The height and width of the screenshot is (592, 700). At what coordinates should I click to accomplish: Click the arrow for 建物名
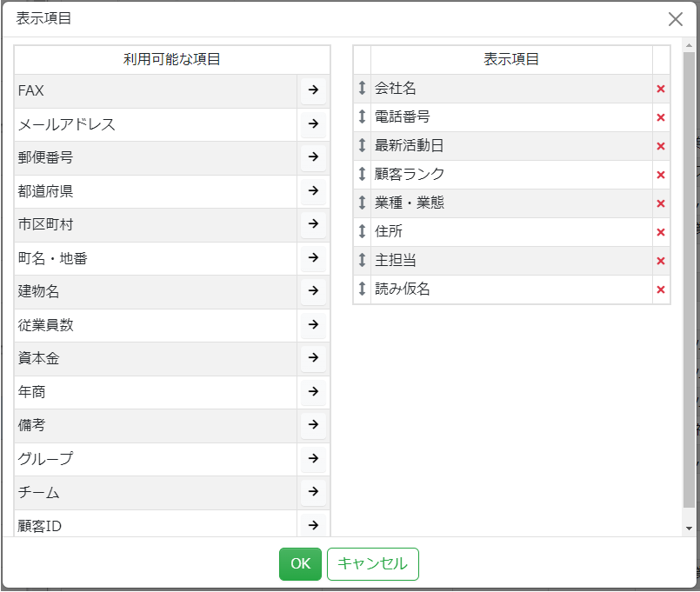coord(313,291)
